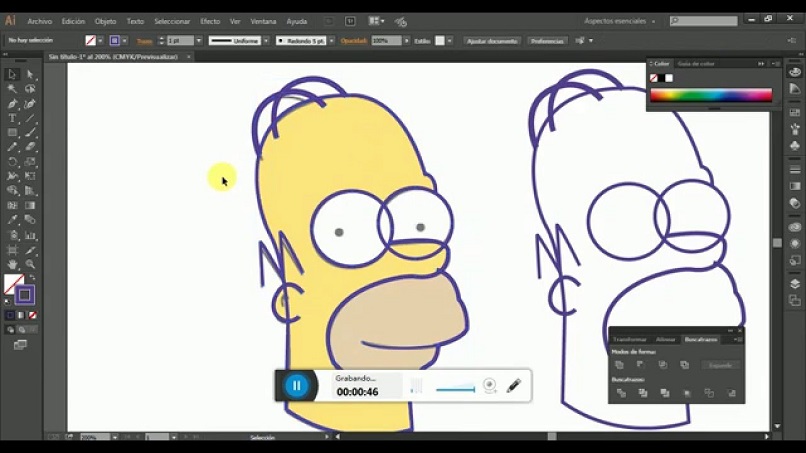The image size is (806, 453).
Task: Click the Unite shape mode in Buscatrazos
Action: click(619, 365)
